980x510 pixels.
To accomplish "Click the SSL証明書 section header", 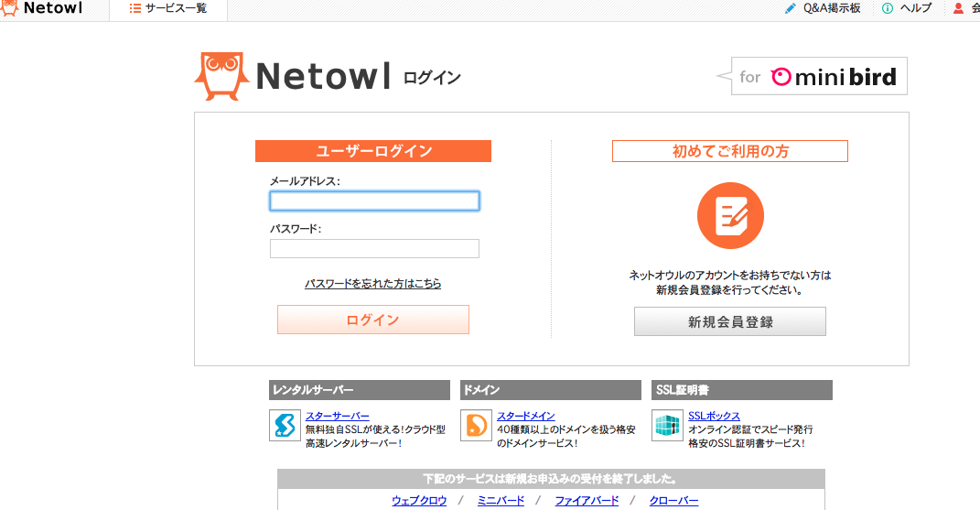I will coord(742,390).
